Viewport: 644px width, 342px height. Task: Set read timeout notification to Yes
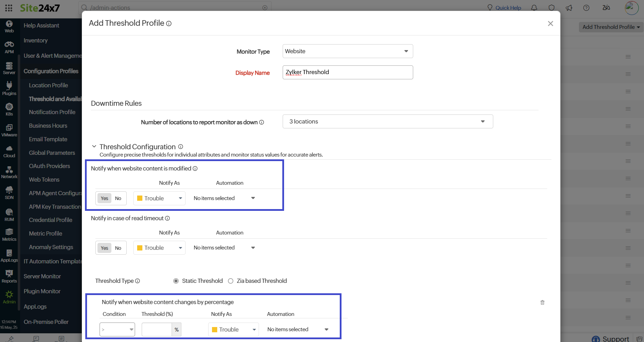pyautogui.click(x=104, y=248)
